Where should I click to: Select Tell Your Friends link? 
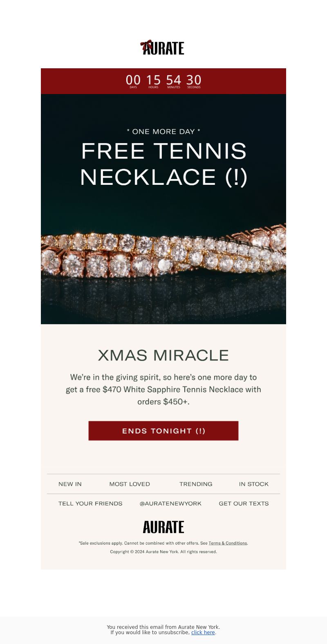(90, 504)
